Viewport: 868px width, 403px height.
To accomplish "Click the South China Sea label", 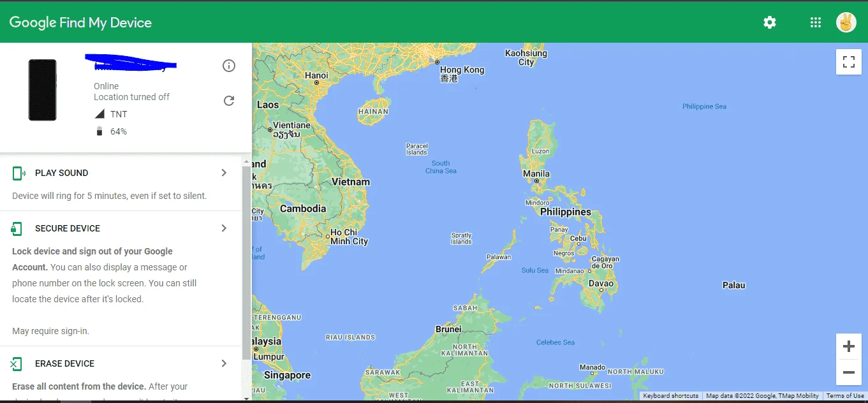I will [x=441, y=167].
